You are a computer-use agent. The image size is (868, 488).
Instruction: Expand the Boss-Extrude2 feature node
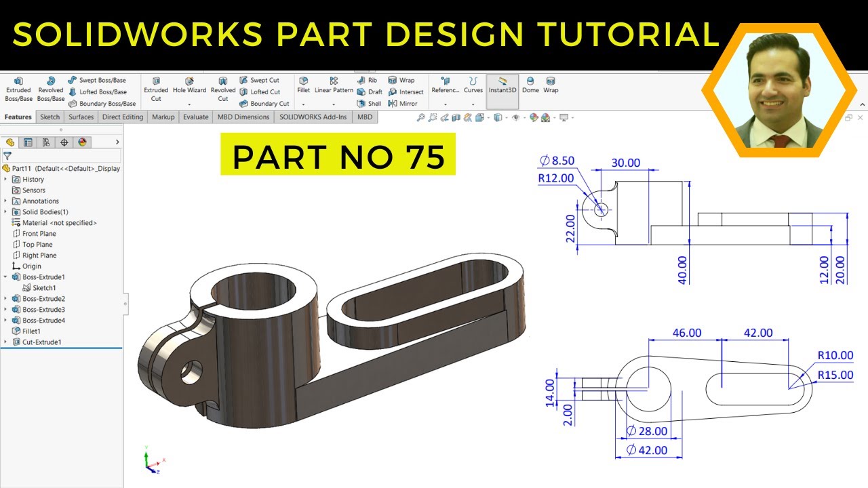coord(5,299)
